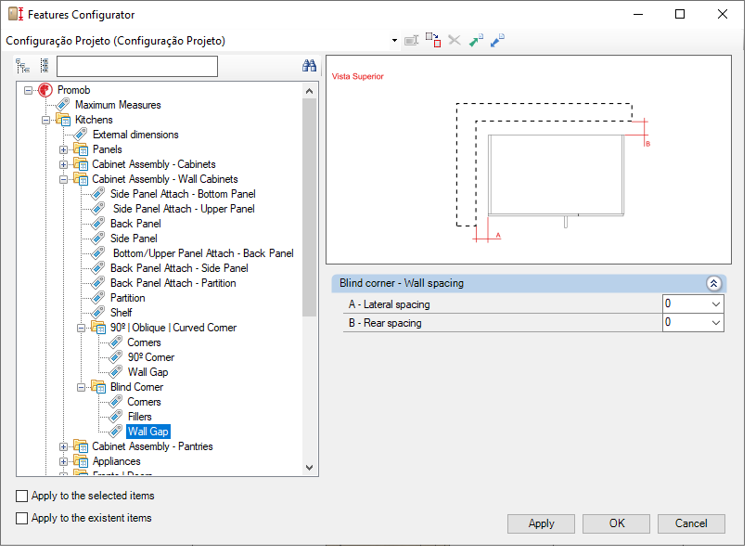Click the OK button
The image size is (756, 555).
pyautogui.click(x=616, y=523)
